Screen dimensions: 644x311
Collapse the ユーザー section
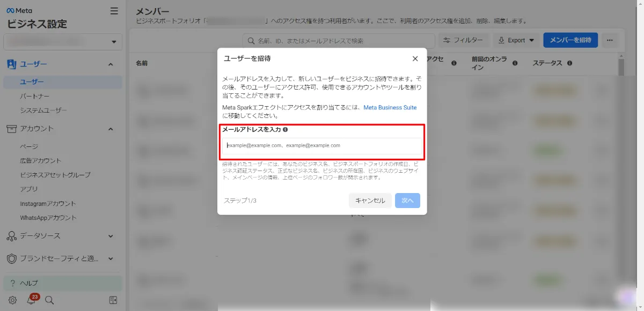point(111,64)
